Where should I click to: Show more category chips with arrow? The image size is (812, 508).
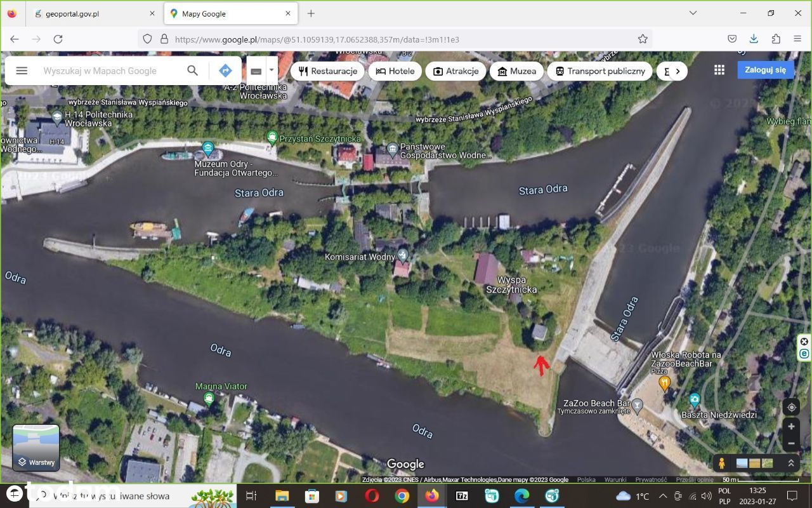point(678,71)
